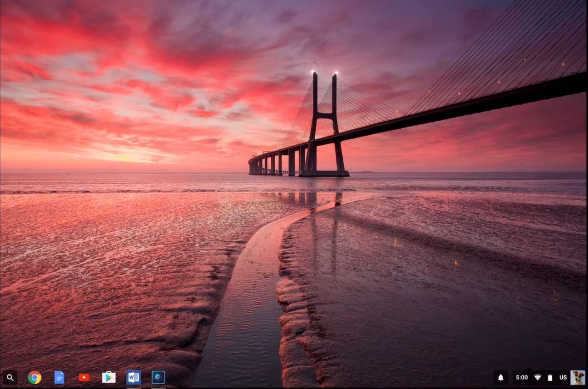Click the US keyboard layout indicator

click(563, 378)
